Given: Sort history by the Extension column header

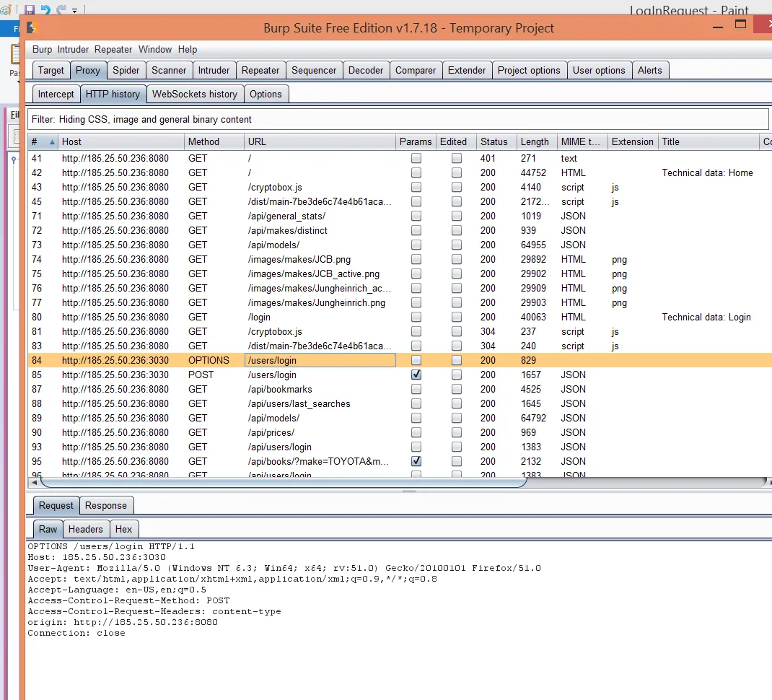Looking at the screenshot, I should click(633, 142).
